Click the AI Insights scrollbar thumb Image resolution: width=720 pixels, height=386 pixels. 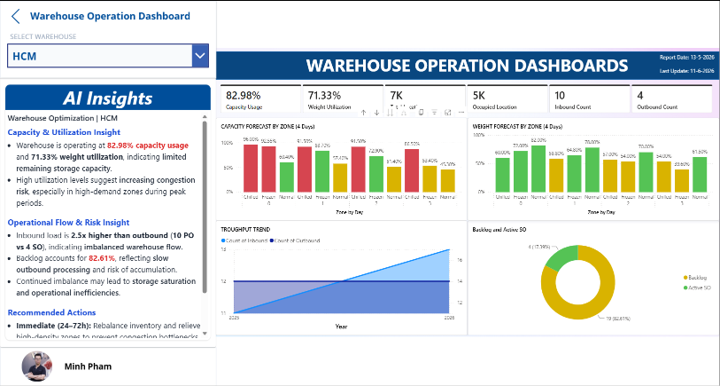tap(205, 207)
